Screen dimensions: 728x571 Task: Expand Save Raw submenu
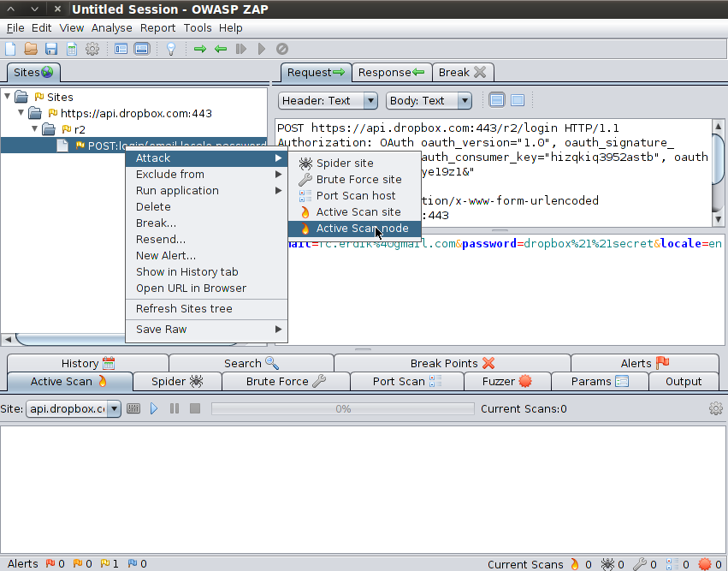(207, 329)
